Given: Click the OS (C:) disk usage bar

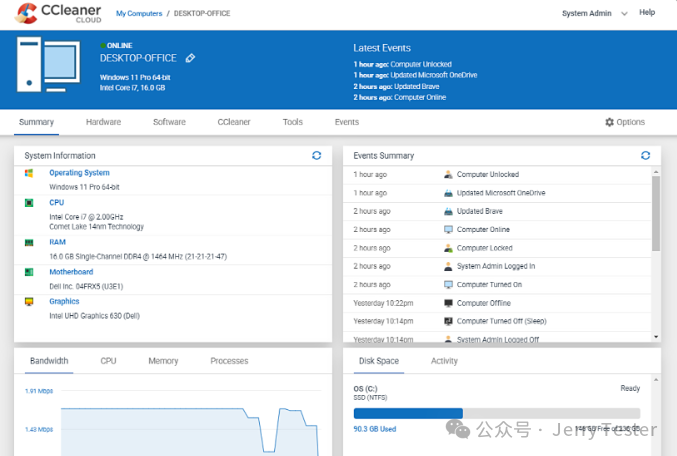Looking at the screenshot, I should (497, 413).
